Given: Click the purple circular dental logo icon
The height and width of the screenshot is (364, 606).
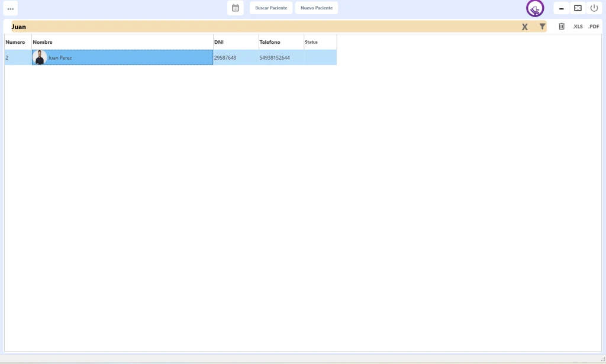Looking at the screenshot, I should tap(535, 8).
